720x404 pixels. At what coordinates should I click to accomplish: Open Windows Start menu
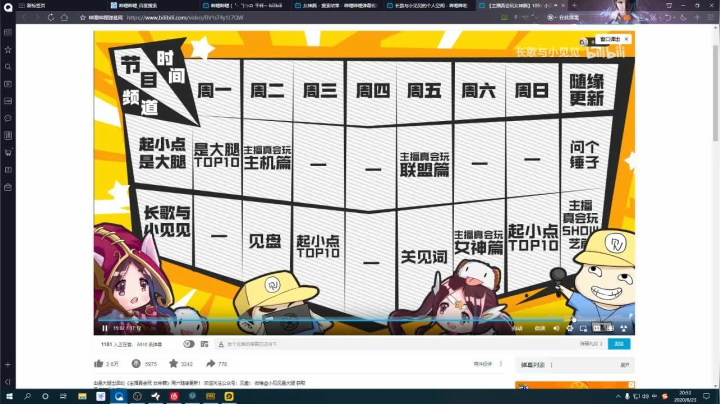[9, 396]
